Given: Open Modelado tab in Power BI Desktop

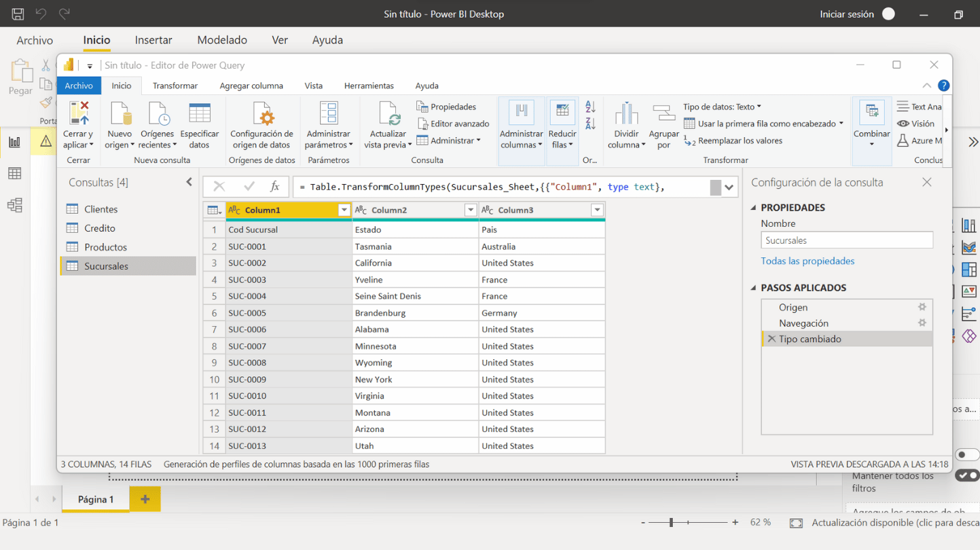Looking at the screenshot, I should [222, 40].
